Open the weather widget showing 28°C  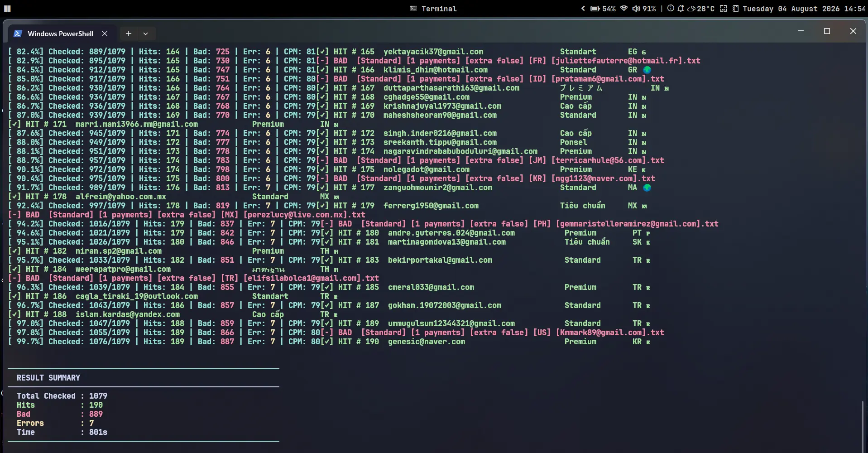701,9
